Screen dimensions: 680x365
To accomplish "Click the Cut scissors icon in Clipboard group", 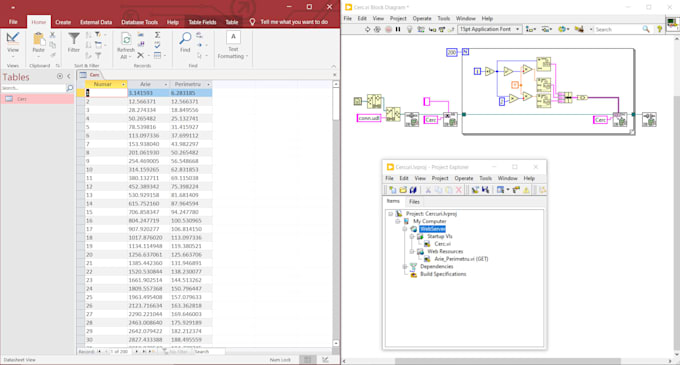I will [52, 35].
